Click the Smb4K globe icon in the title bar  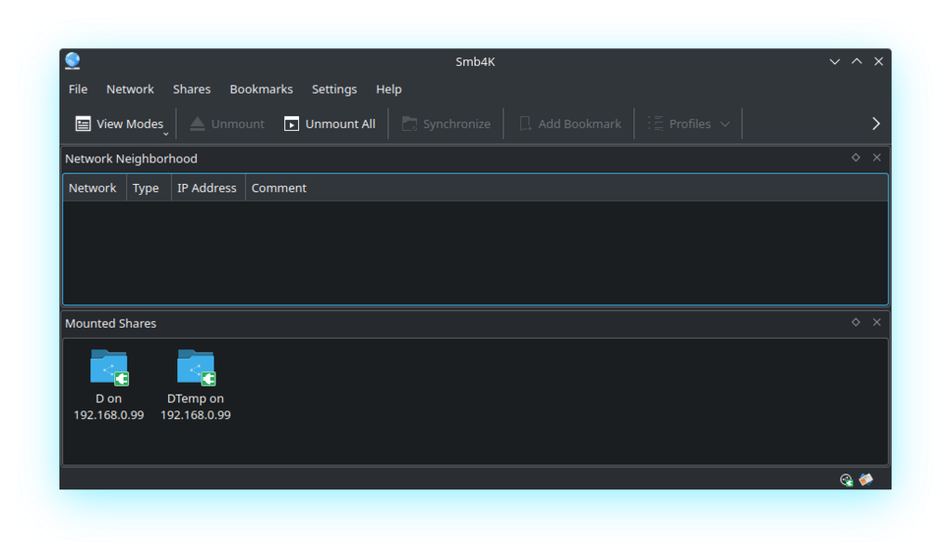tap(72, 60)
